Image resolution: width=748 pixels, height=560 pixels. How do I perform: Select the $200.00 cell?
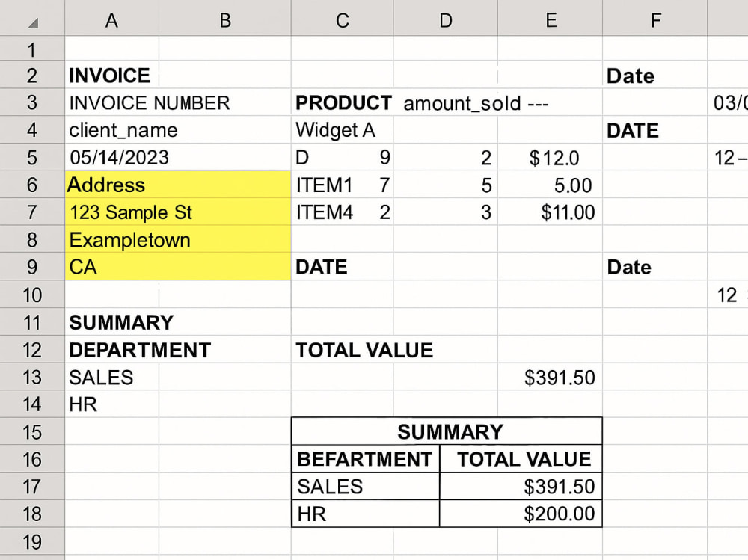tap(521, 513)
